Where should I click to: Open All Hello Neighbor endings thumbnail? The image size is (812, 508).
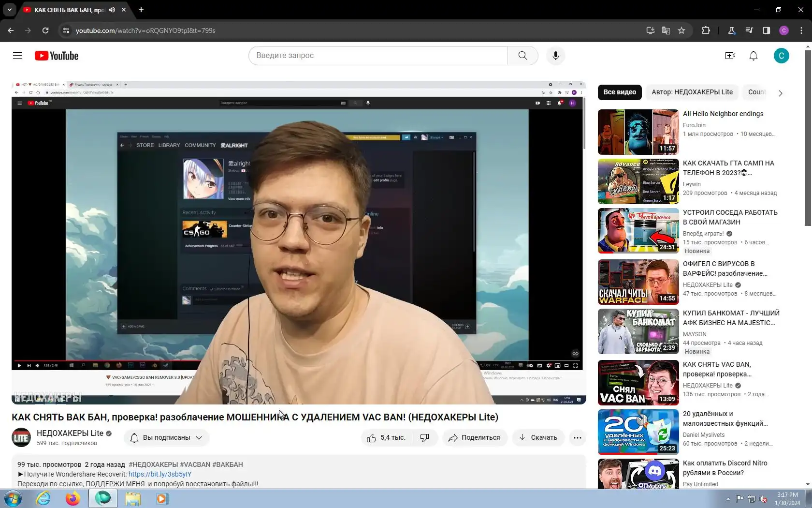[638, 132]
